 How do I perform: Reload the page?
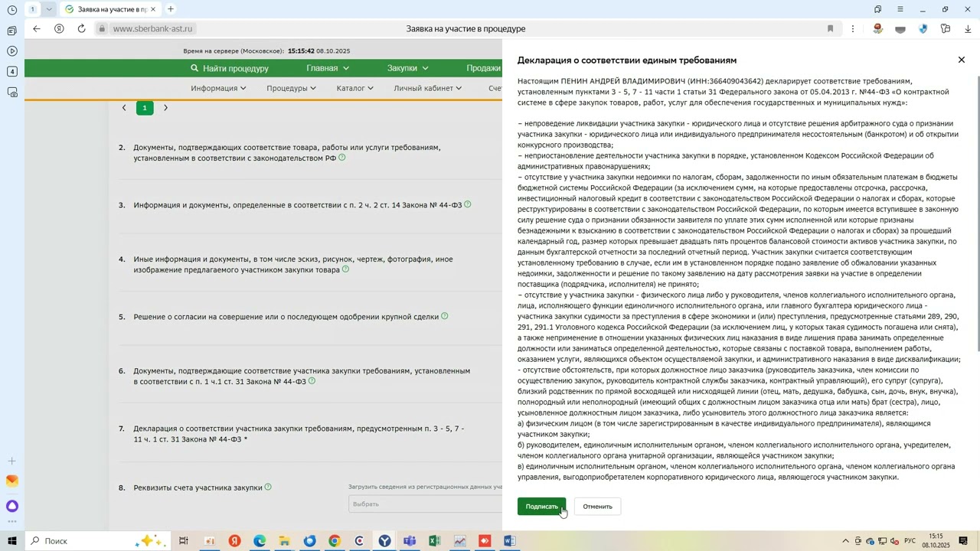[x=81, y=28]
